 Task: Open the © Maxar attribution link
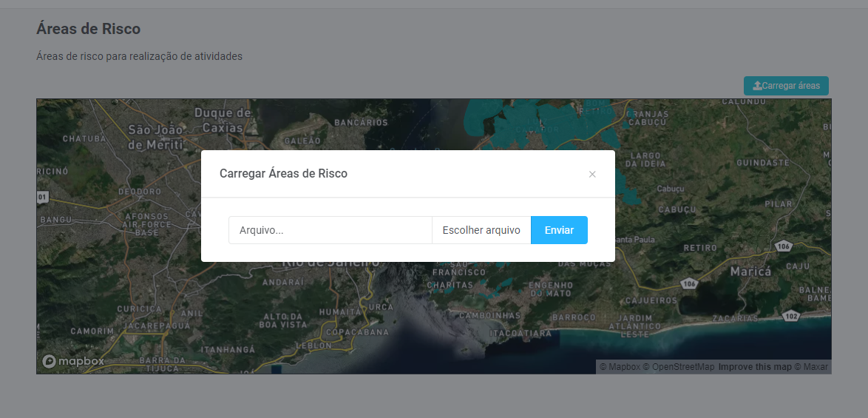point(811,367)
